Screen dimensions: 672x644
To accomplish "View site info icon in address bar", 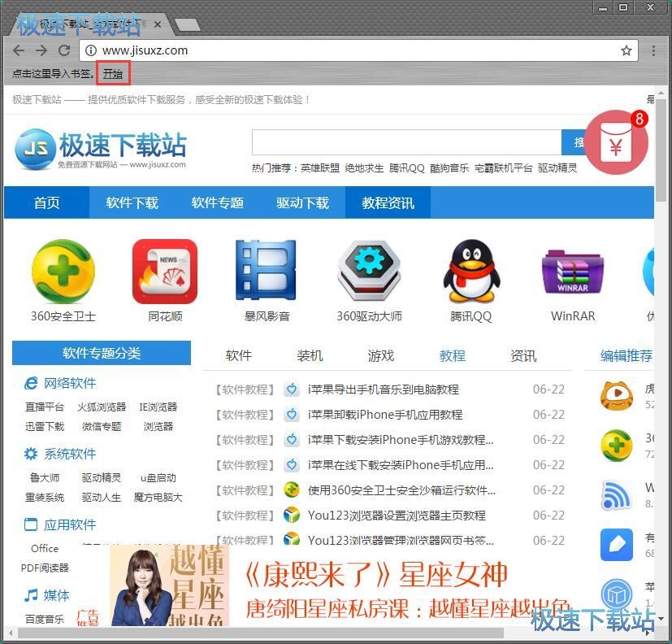I will pyautogui.click(x=90, y=50).
